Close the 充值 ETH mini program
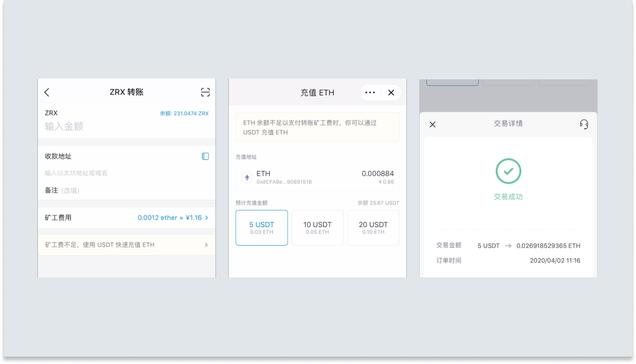The image size is (636, 364). (391, 93)
